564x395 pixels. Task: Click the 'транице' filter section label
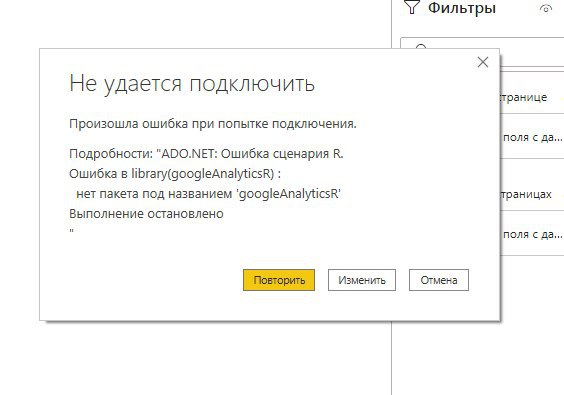(x=524, y=97)
